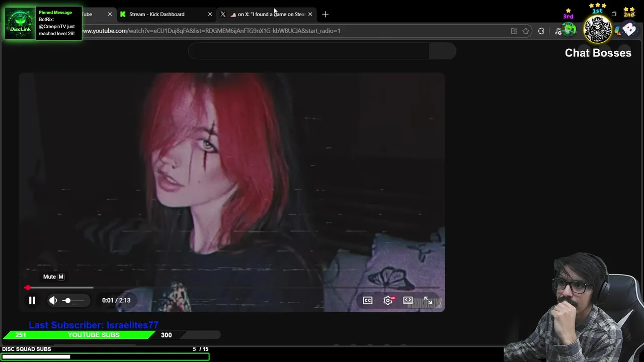644x362 pixels.
Task: Click the 3rd place Chat Boss avatar
Action: pyautogui.click(x=569, y=30)
